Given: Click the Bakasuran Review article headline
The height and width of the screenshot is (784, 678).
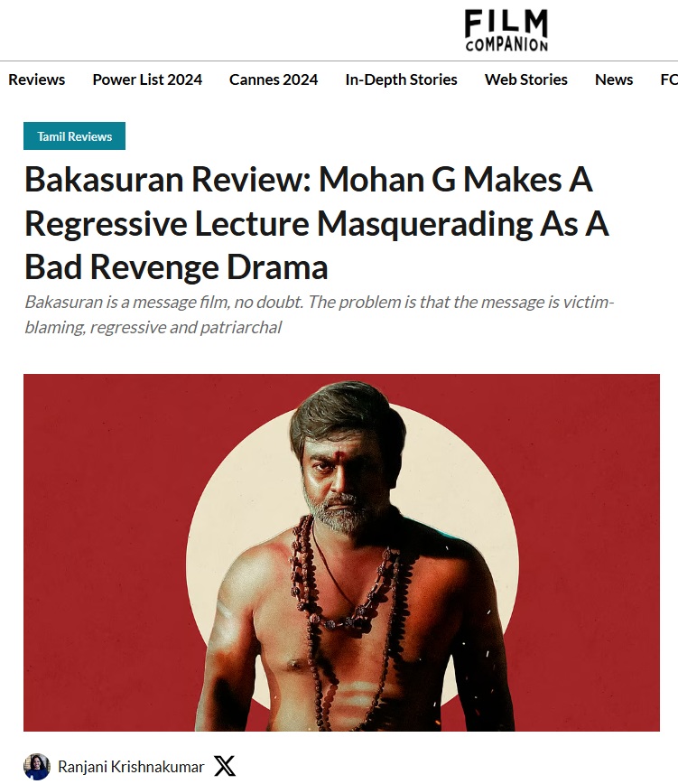Looking at the screenshot, I should point(317,223).
